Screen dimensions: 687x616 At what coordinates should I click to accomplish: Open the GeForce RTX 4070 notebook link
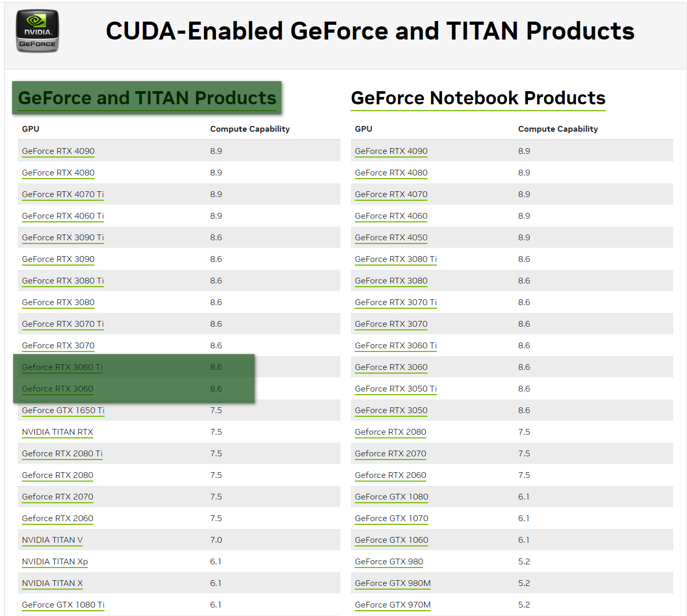[391, 194]
